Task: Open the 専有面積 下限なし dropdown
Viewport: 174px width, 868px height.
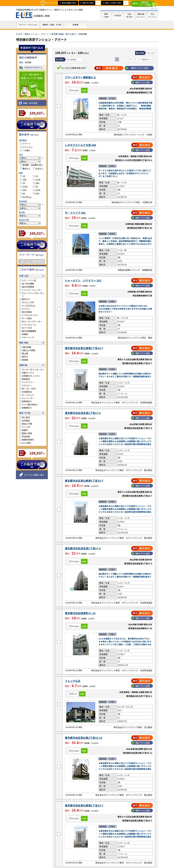Action: tap(30, 205)
